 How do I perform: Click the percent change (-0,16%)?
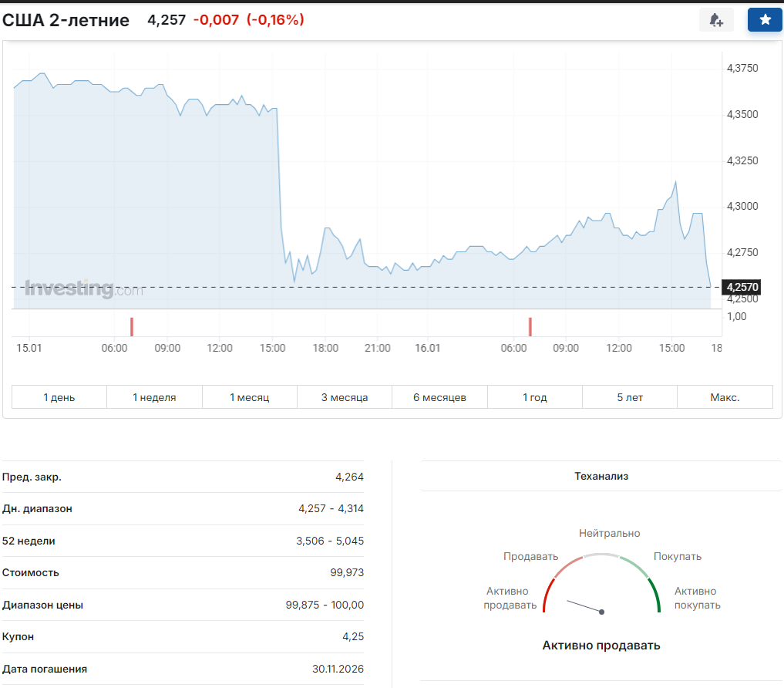pos(275,20)
